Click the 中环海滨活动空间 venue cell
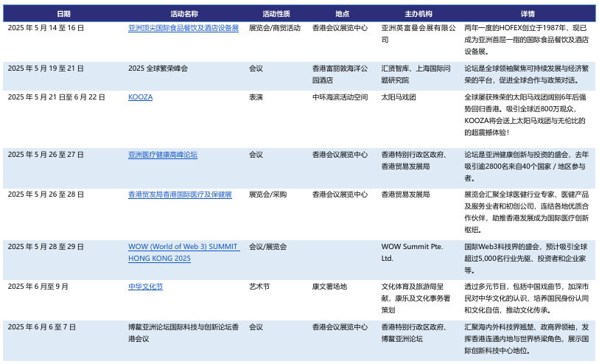 [340, 97]
